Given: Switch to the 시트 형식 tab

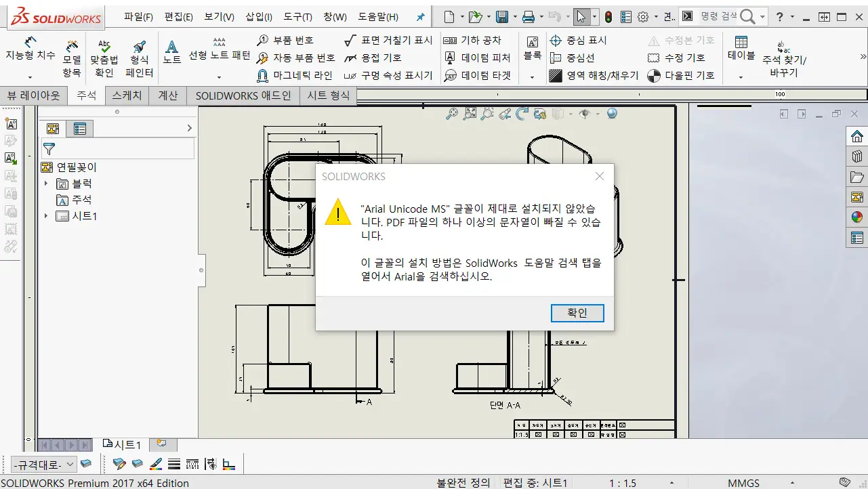Looking at the screenshot, I should 328,95.
